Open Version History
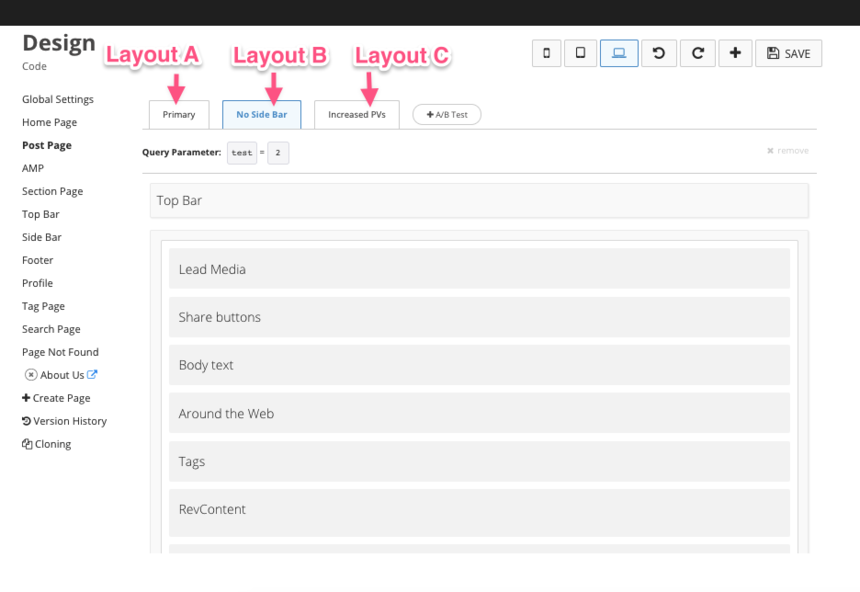The height and width of the screenshot is (592, 860). tap(64, 421)
